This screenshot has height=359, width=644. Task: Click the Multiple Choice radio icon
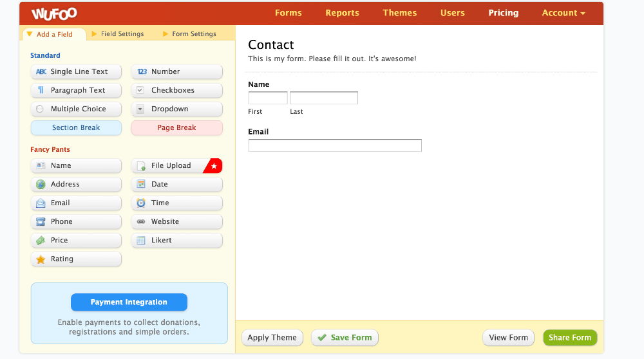click(x=40, y=109)
